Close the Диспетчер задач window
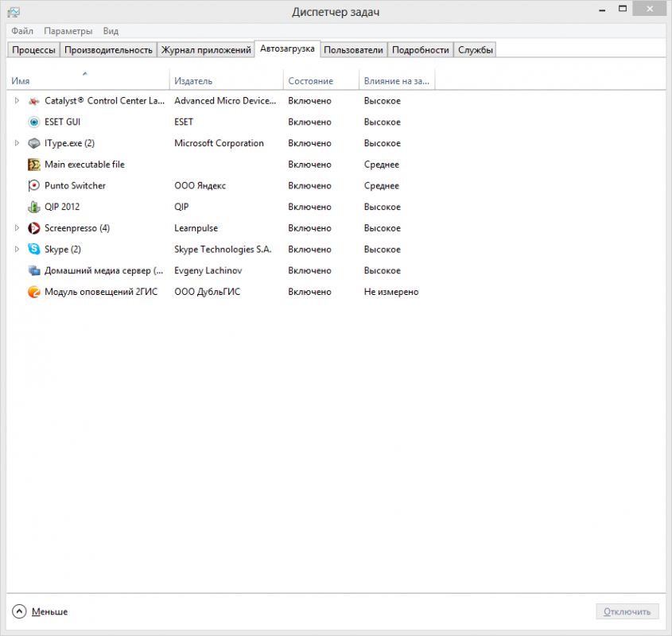 pos(649,9)
